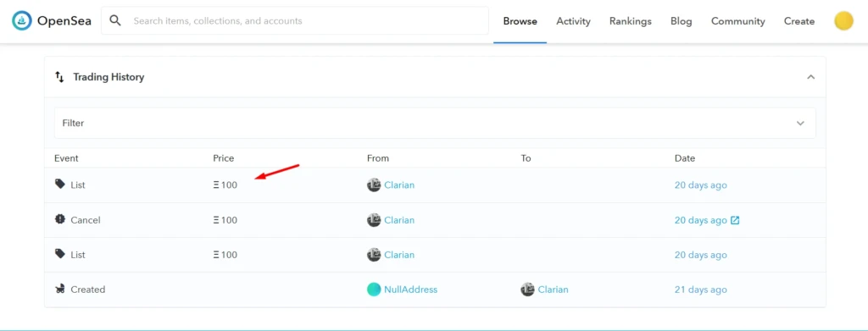Click the OpenSea logo icon
Image resolution: width=868 pixels, height=331 pixels.
coord(22,21)
